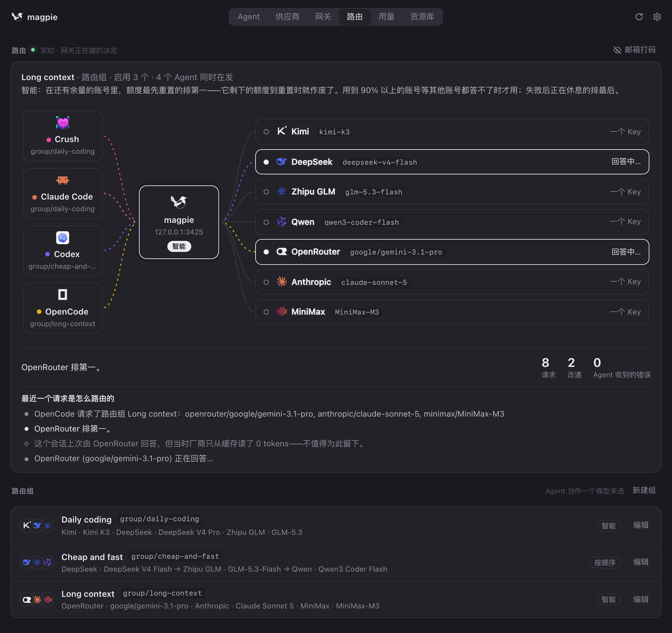Click the DeepSeek whale logo in the provider list

pyautogui.click(x=282, y=161)
